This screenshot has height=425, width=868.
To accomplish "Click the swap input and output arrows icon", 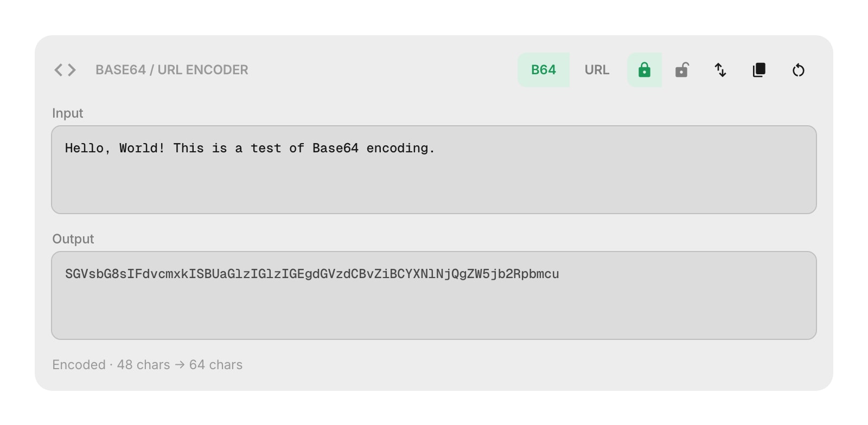I will point(720,70).
